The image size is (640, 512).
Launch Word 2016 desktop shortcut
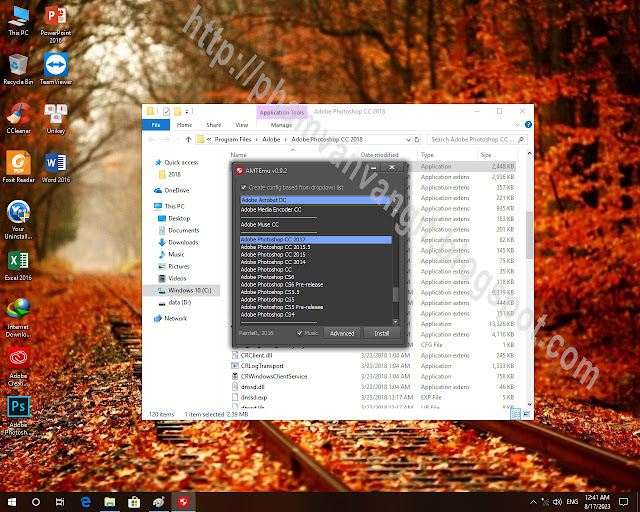(x=56, y=167)
